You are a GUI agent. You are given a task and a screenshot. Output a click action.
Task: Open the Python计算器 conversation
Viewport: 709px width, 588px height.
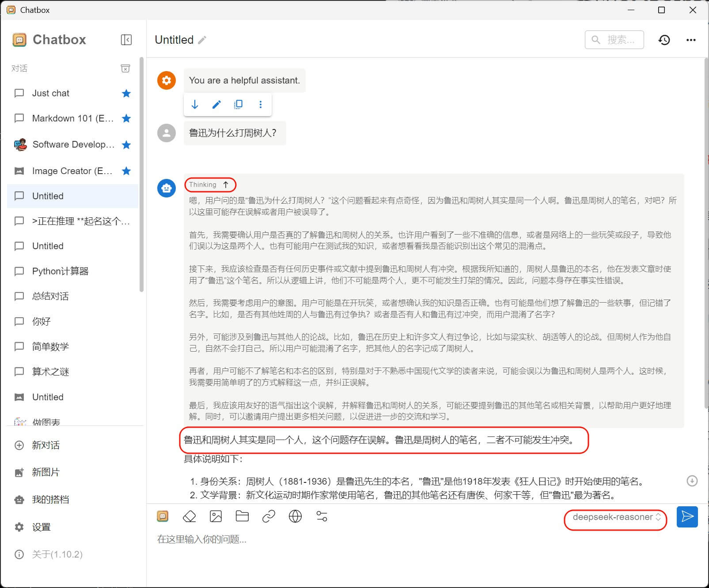tap(61, 271)
